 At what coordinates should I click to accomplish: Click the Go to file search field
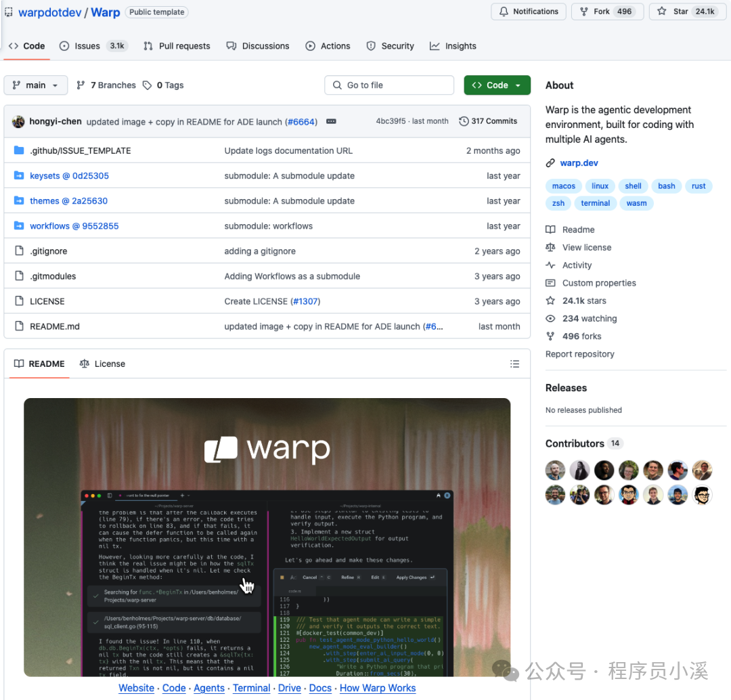(389, 85)
